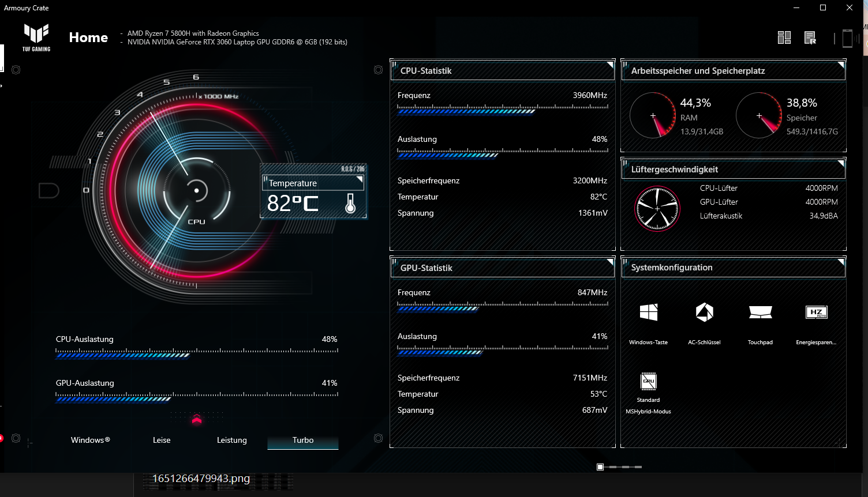The width and height of the screenshot is (868, 497).
Task: Click the GPU Spannung 687mV value
Action: (594, 410)
